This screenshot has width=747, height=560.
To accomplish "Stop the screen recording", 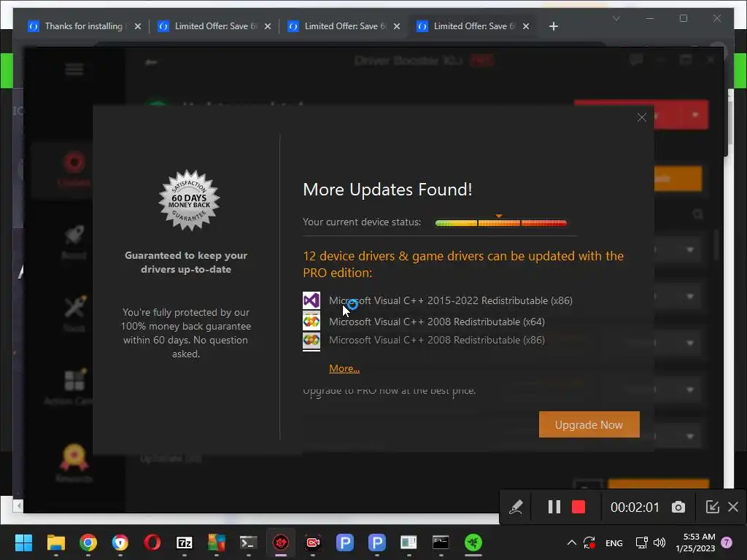I will pos(578,507).
